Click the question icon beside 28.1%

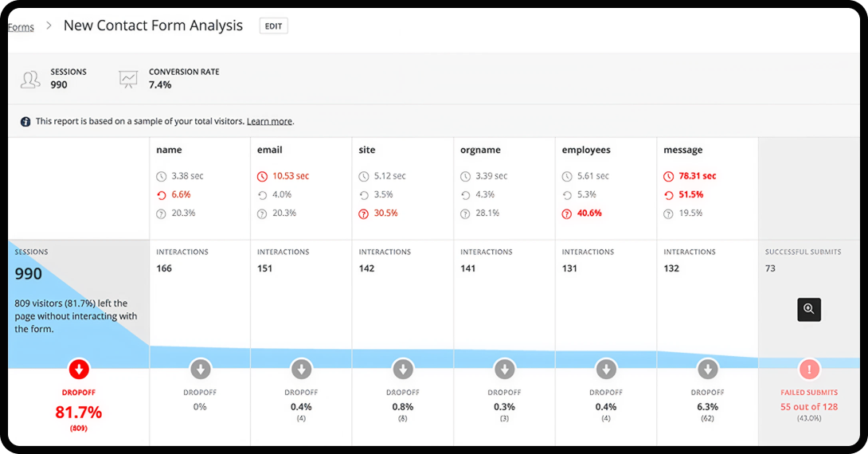coord(466,213)
